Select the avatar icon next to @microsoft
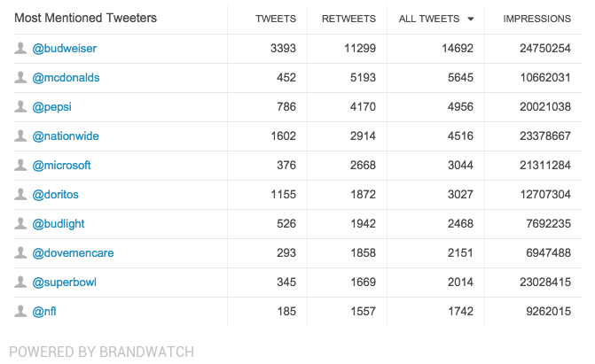This screenshot has width=595, height=364. (20, 165)
